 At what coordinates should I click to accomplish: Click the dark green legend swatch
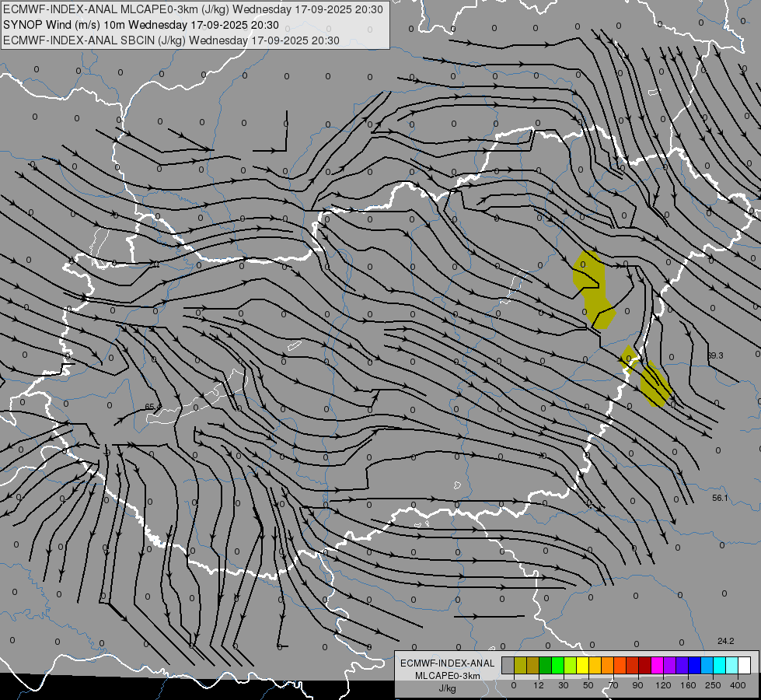click(545, 665)
